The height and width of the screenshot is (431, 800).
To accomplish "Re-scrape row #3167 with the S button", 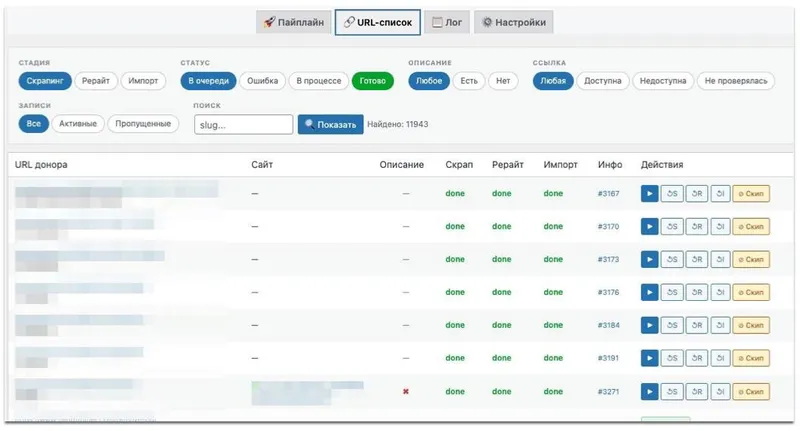I will pos(672,194).
